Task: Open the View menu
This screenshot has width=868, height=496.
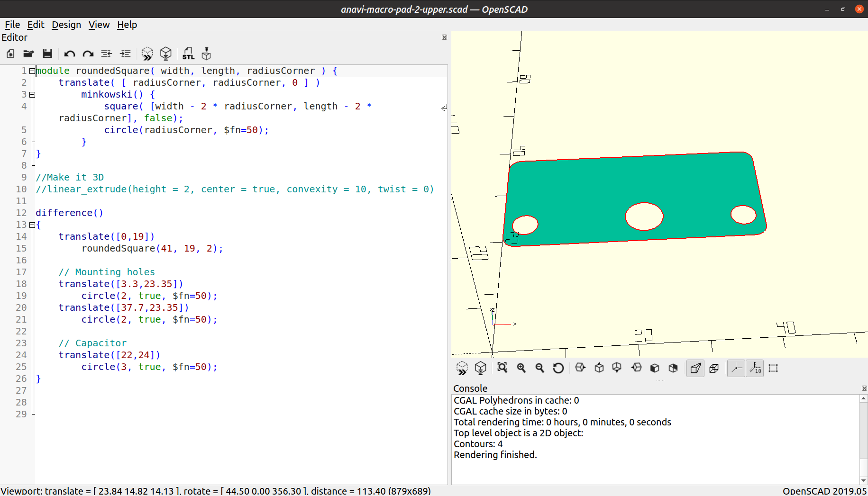Action: 99,25
